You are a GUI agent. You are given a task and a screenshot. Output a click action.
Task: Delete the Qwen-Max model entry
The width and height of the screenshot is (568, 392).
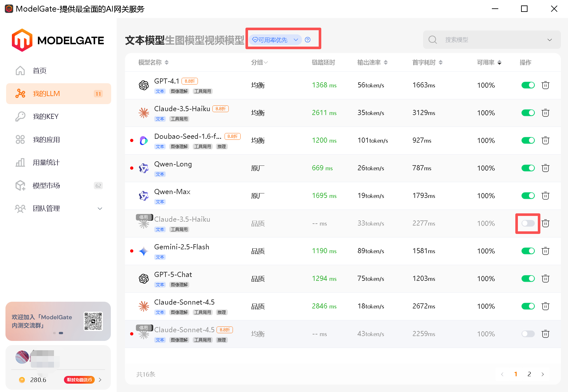coord(545,196)
